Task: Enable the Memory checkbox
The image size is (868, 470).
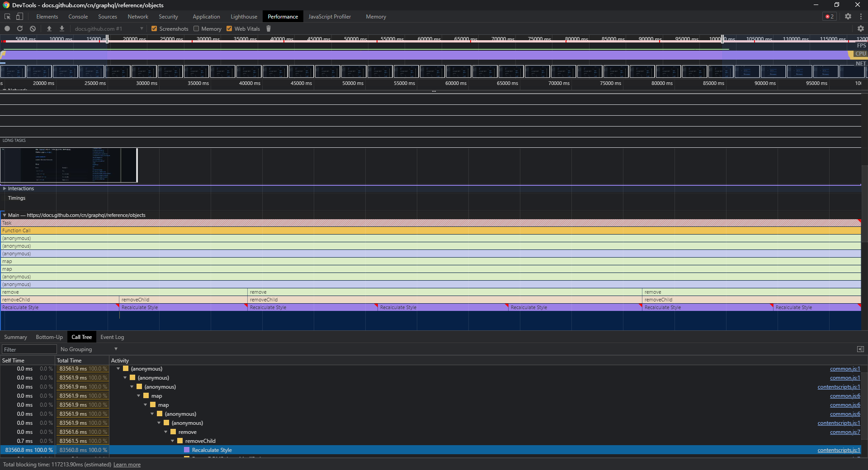Action: pyautogui.click(x=196, y=28)
